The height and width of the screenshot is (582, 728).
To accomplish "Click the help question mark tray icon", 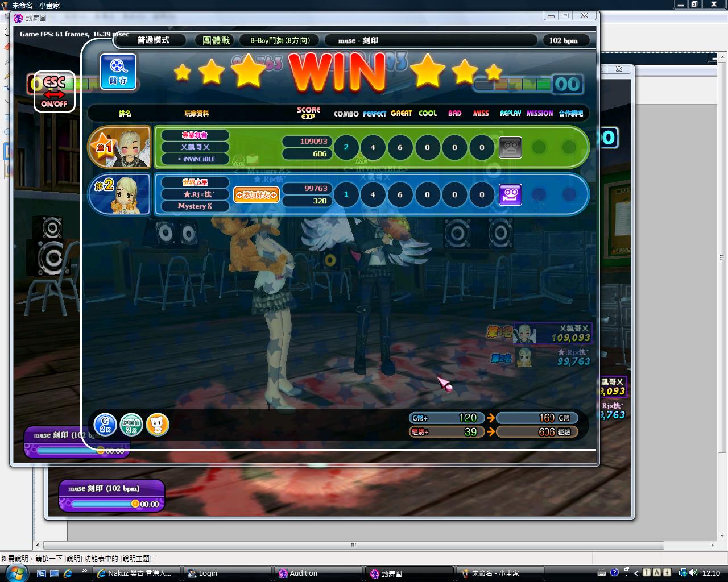I will 614,573.
